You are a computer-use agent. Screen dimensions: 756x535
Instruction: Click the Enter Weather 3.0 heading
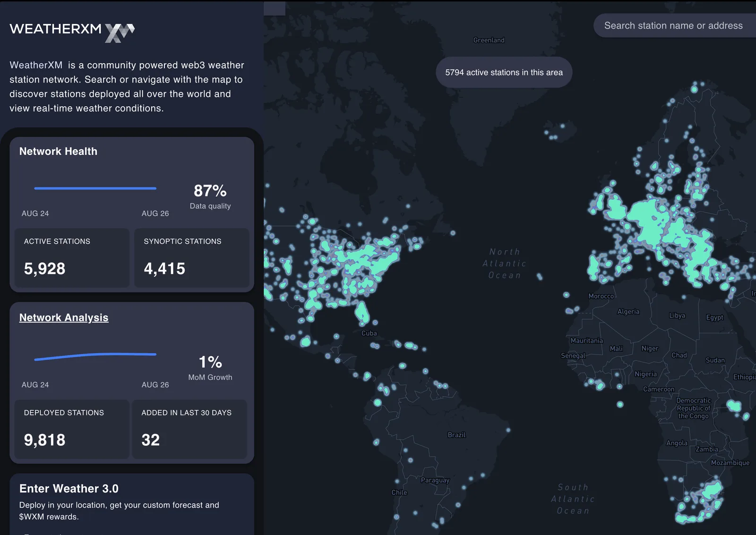point(69,489)
